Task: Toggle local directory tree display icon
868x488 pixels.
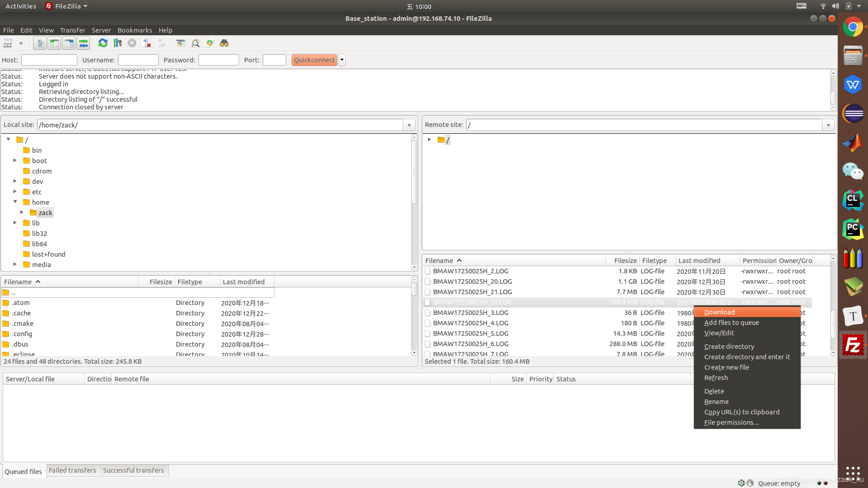Action: (54, 43)
